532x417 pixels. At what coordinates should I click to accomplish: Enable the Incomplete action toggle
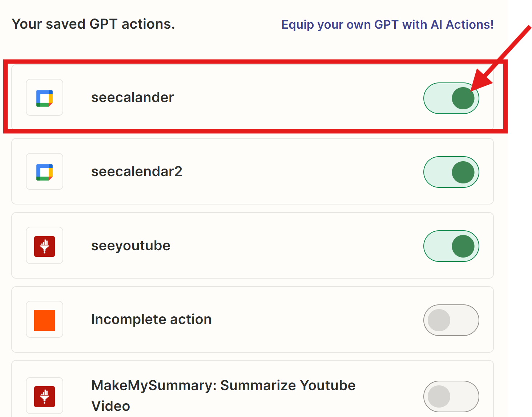(x=451, y=320)
